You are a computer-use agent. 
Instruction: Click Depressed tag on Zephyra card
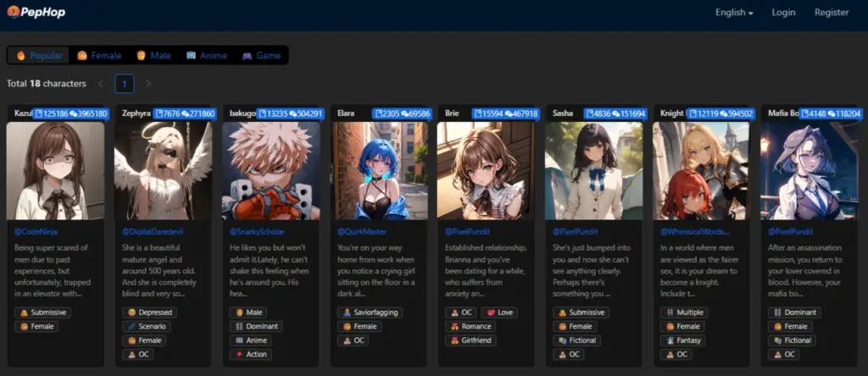coord(149,312)
